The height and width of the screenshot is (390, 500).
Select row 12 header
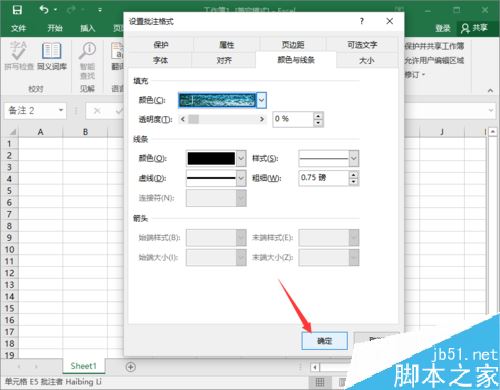coord(9,273)
